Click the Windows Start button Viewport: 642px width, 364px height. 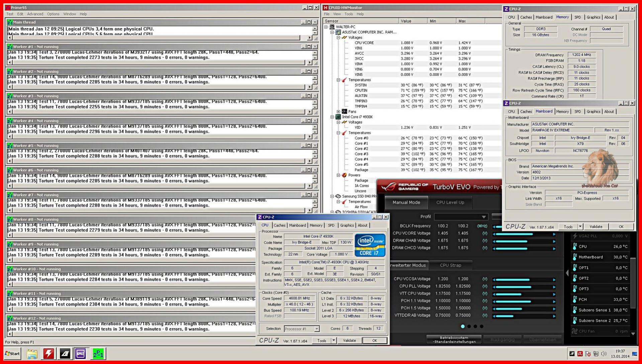13,354
